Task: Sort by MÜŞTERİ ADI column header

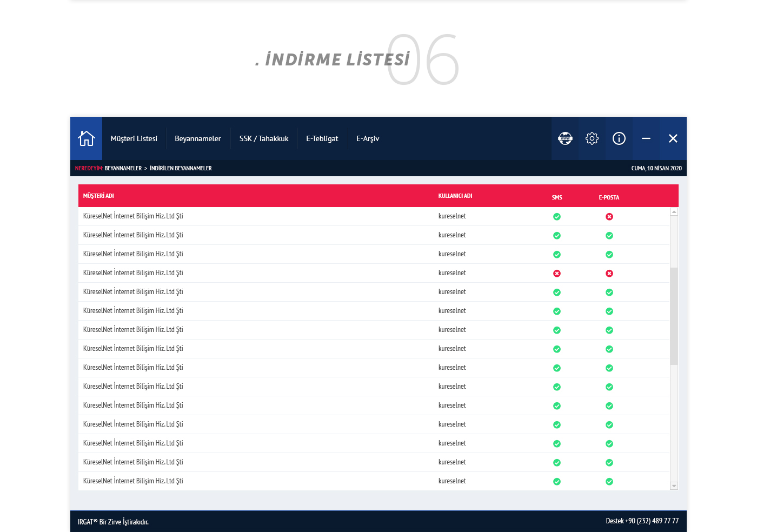Action: 98,196
